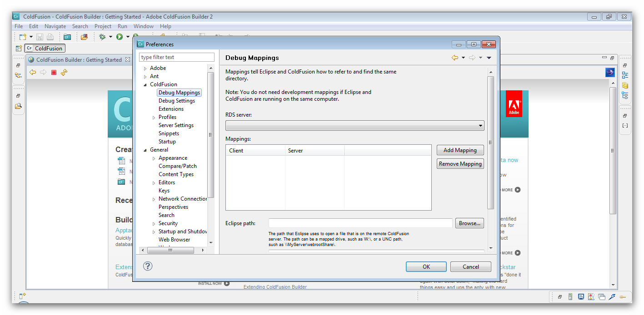644x315 pixels.
Task: Click the Open Perspective icon
Action: [19, 48]
